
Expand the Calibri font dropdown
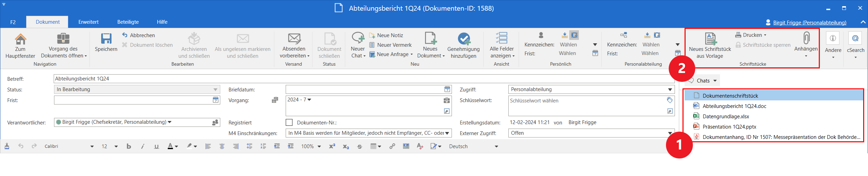coord(92,146)
